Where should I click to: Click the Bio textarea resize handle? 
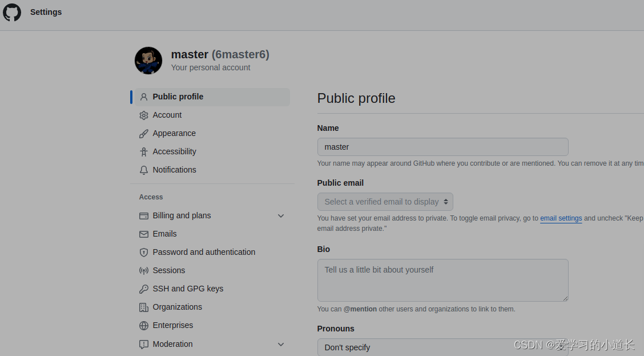coord(565,298)
